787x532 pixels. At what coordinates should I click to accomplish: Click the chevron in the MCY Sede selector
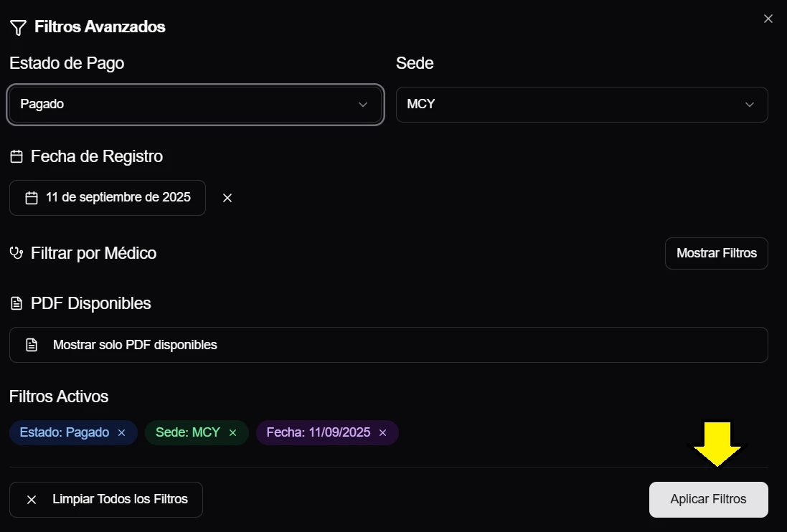coord(750,105)
